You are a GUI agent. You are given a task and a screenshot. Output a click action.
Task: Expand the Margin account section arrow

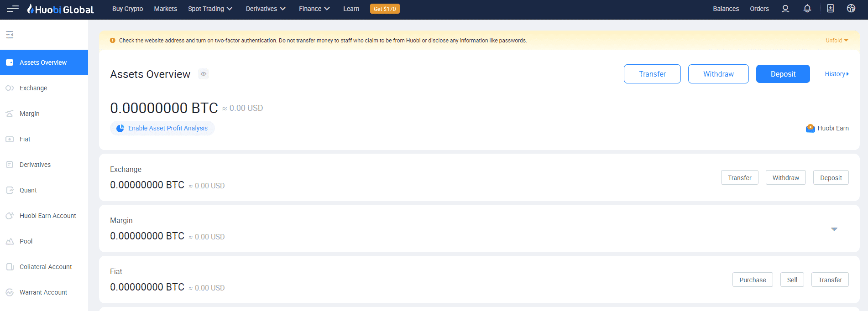point(834,229)
